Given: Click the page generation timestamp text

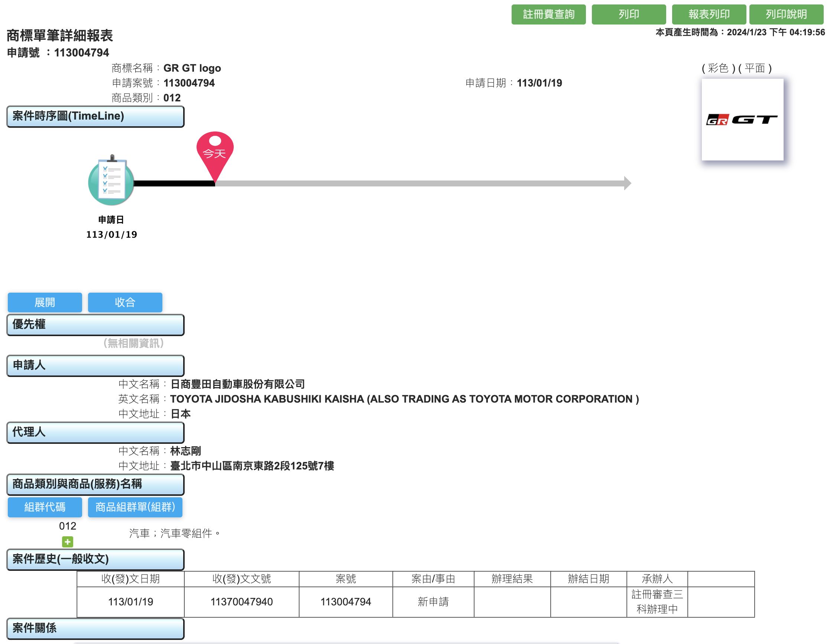Looking at the screenshot, I should 740,32.
